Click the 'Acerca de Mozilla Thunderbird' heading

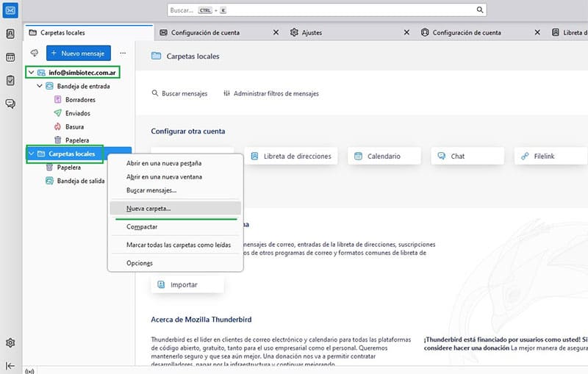201,320
